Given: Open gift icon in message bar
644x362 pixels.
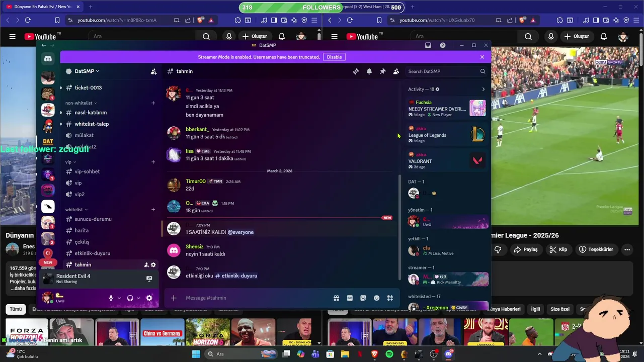Looking at the screenshot, I should tap(336, 298).
